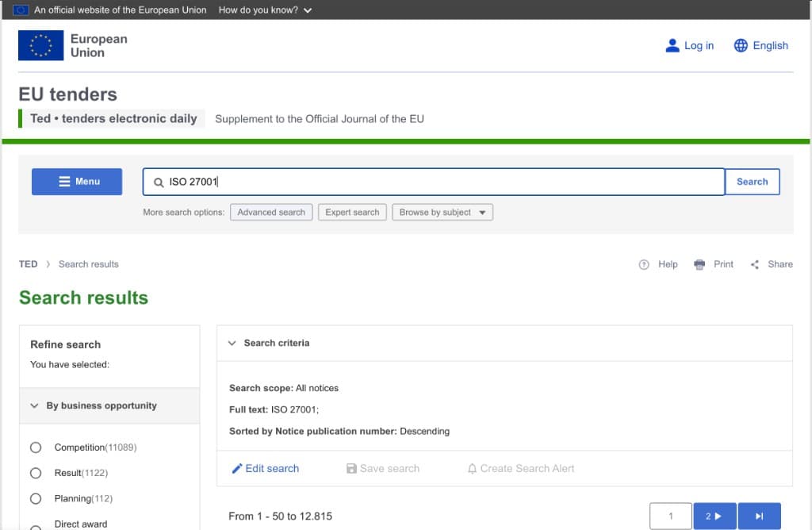This screenshot has height=530, width=812.
Task: Select the Competition radio button
Action: pyautogui.click(x=36, y=447)
